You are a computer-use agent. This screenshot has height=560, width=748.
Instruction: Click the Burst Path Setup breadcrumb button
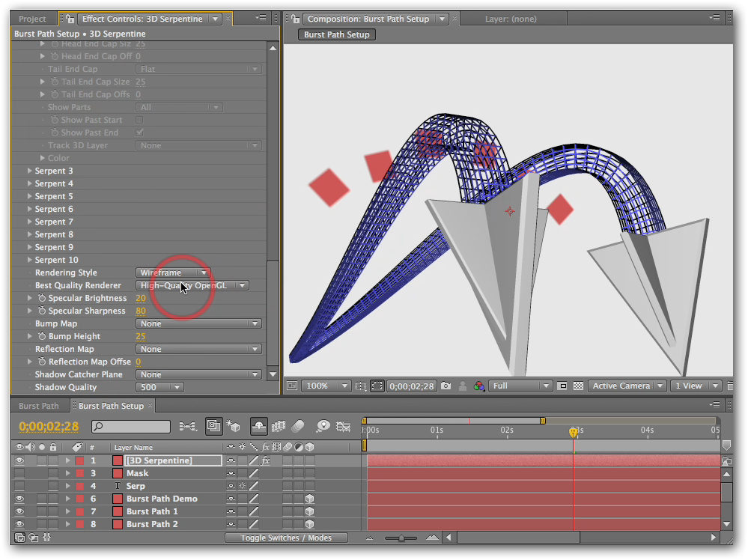[337, 34]
